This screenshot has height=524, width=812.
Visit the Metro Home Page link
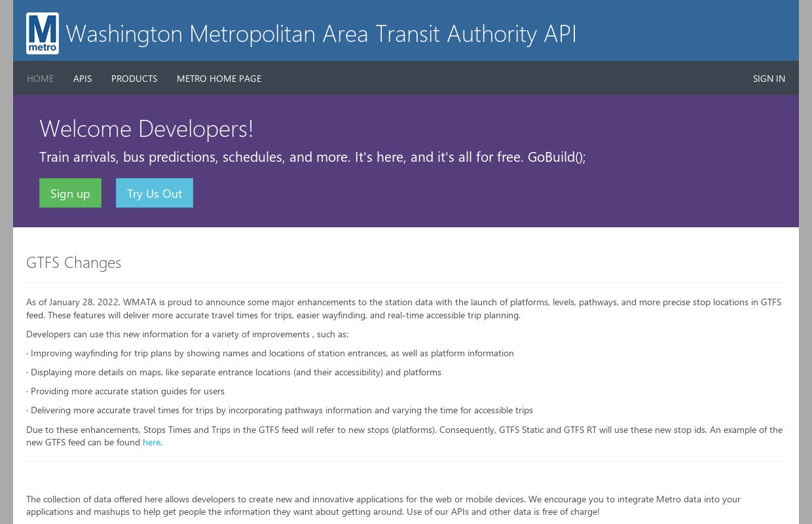tap(219, 79)
